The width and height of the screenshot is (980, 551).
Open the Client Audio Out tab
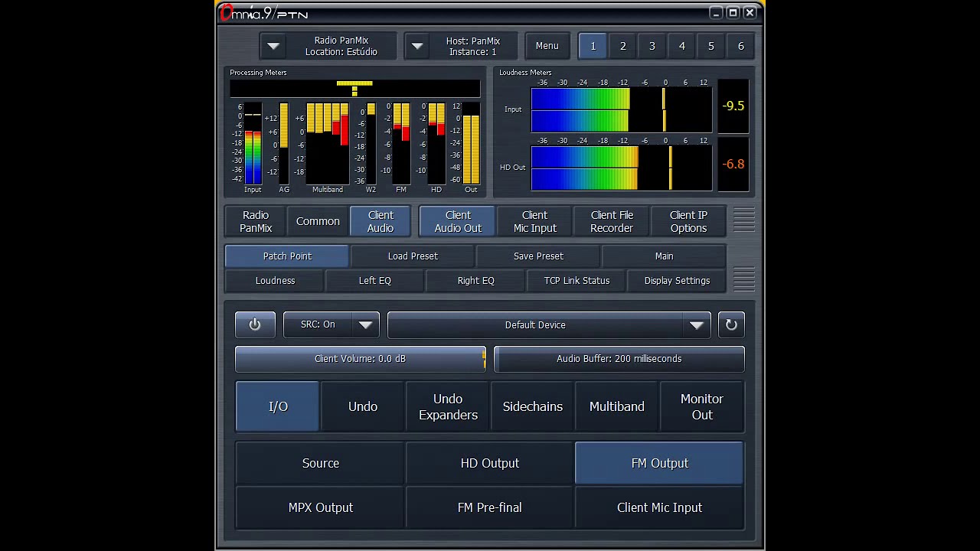pyautogui.click(x=458, y=221)
